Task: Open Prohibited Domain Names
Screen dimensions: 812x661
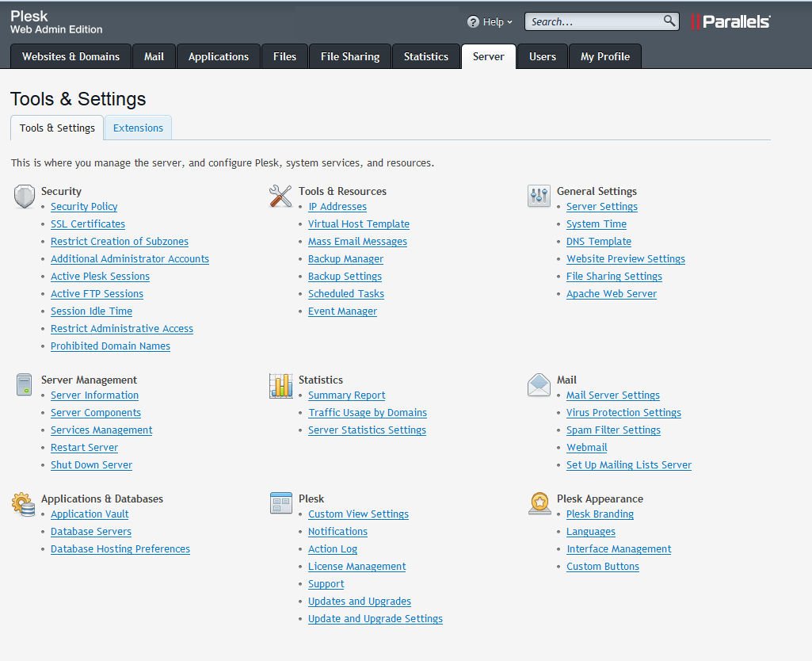Action: (x=110, y=346)
